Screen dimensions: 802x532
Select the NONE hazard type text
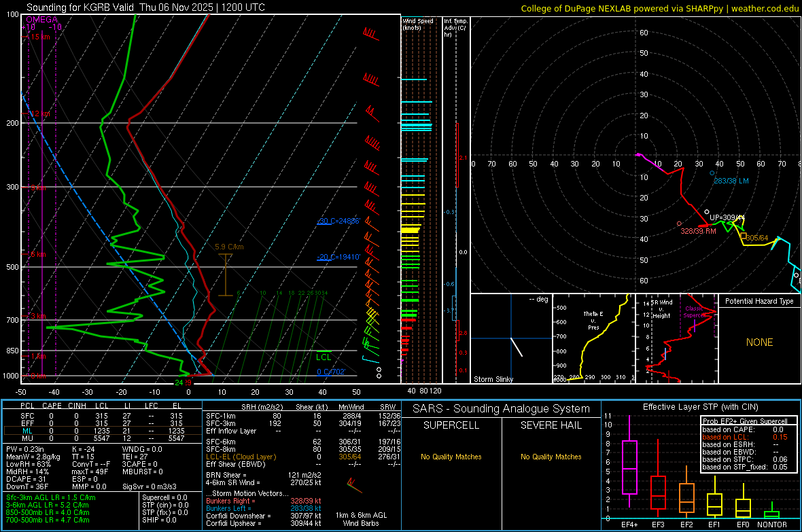point(759,342)
